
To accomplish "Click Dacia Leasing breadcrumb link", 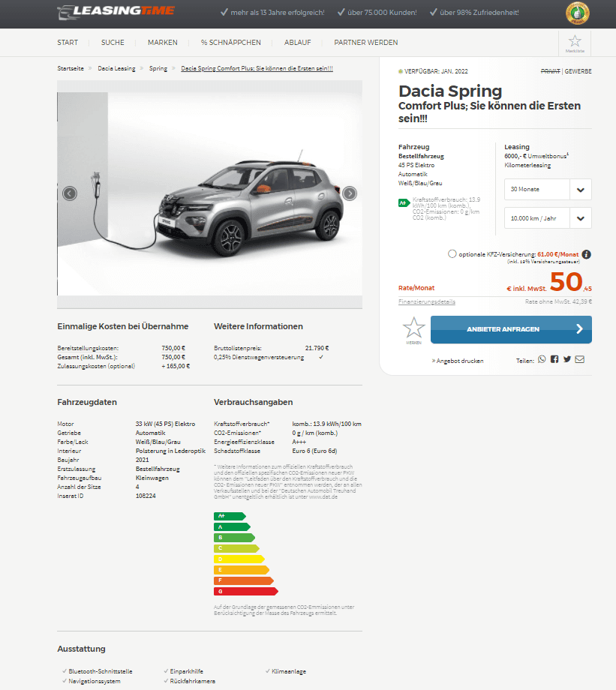I will [x=117, y=69].
